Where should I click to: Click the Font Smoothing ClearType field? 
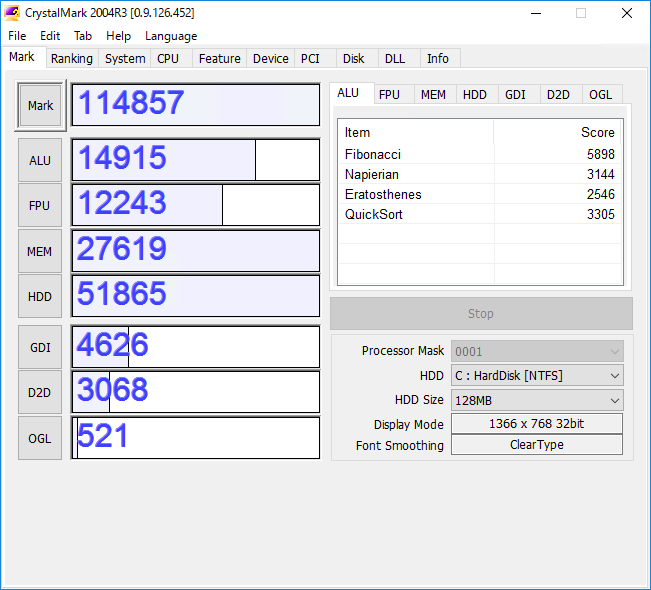pyautogui.click(x=537, y=445)
